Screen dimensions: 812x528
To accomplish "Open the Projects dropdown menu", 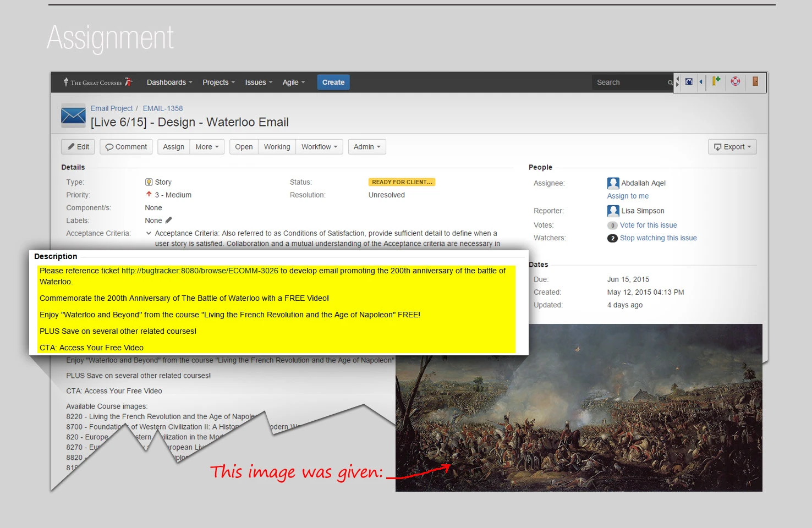I will tap(218, 82).
